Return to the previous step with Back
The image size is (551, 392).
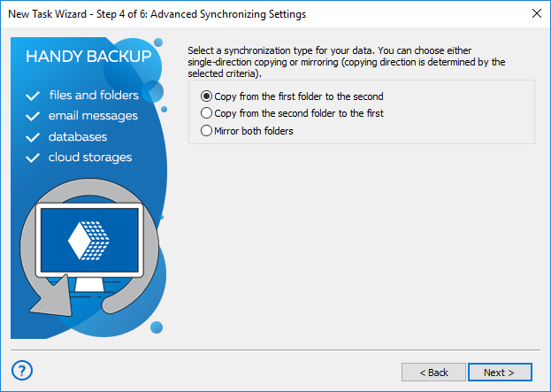[x=433, y=373]
